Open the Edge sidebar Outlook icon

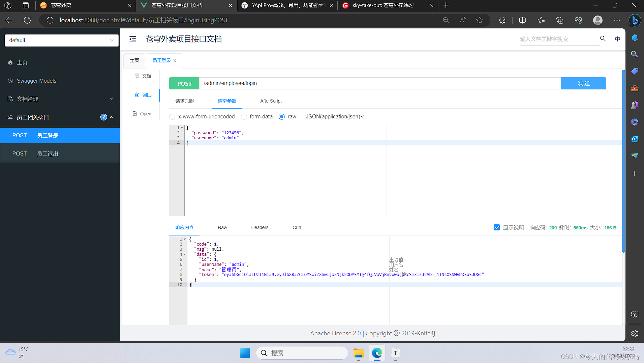635,139
